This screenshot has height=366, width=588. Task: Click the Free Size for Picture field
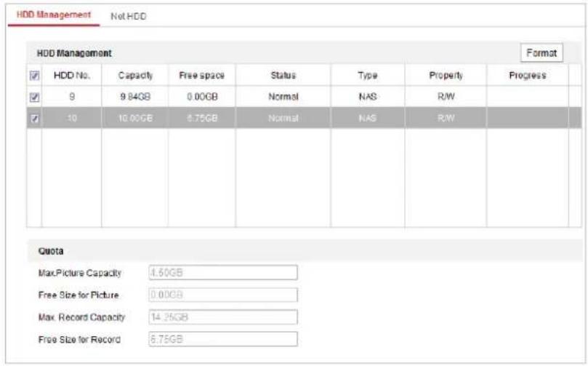[223, 295]
